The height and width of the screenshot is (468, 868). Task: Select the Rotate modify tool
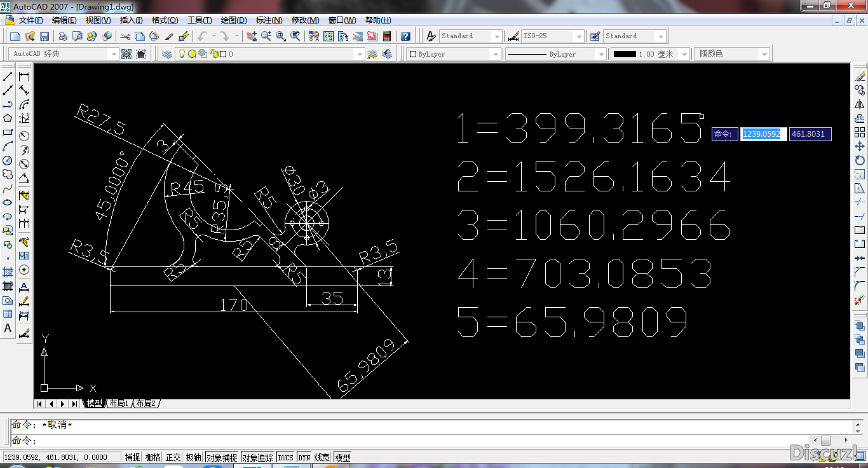(860, 160)
